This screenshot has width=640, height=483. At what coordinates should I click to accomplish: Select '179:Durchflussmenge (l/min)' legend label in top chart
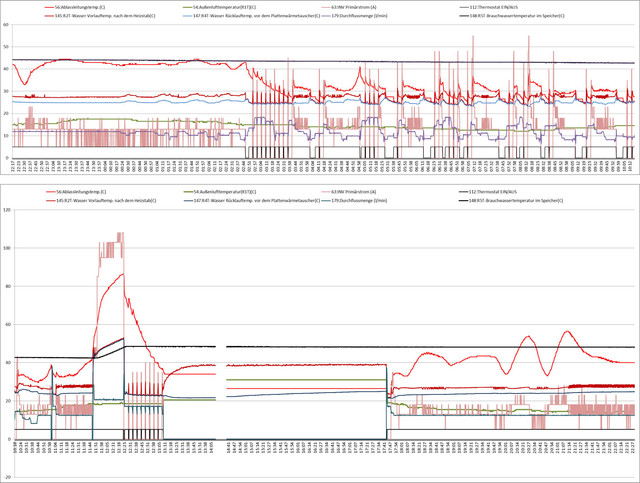coord(360,16)
